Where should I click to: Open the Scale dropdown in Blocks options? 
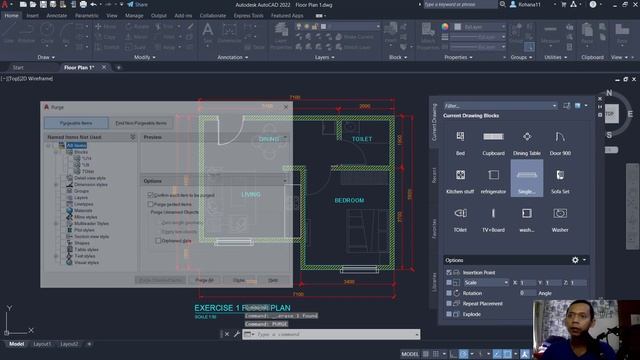coord(486,282)
